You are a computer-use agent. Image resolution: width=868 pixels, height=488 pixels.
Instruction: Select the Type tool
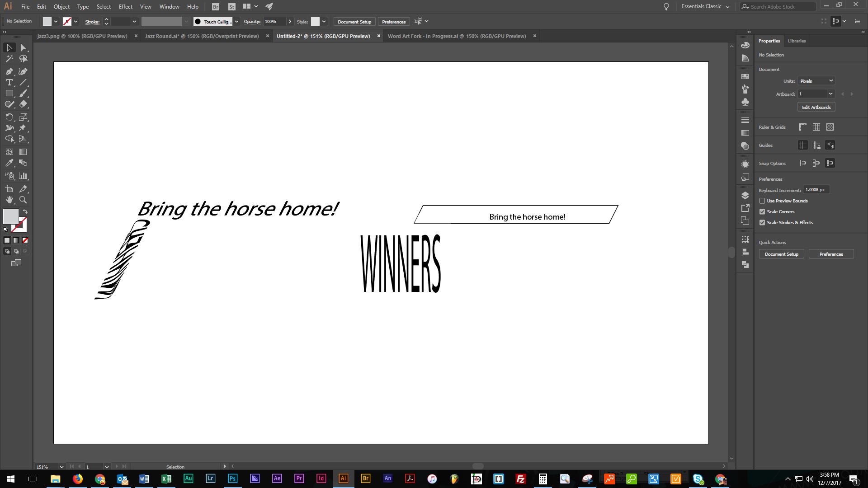tap(9, 82)
